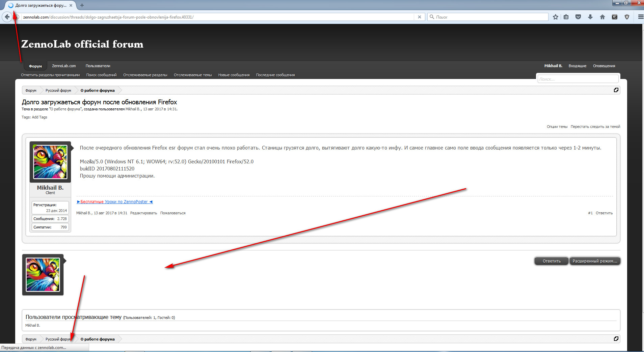
Task: Click the magnifier icon in Firefox search box
Action: click(x=432, y=17)
